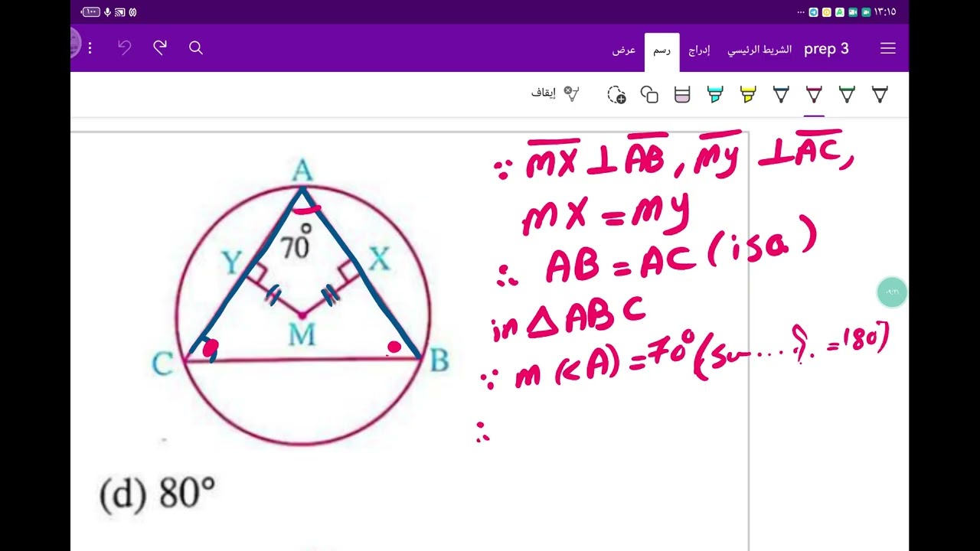Select the green pen tool
Image resolution: width=980 pixels, height=551 pixels.
point(847,94)
